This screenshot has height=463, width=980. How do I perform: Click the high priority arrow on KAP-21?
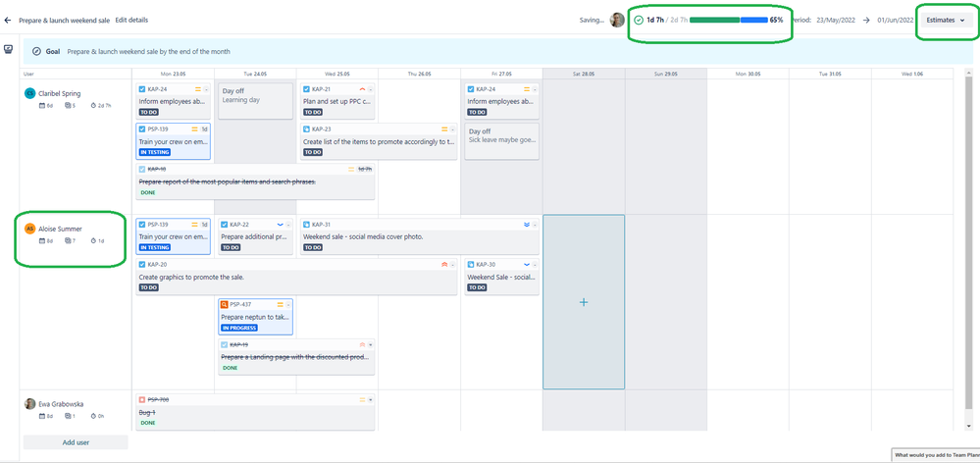[363, 89]
